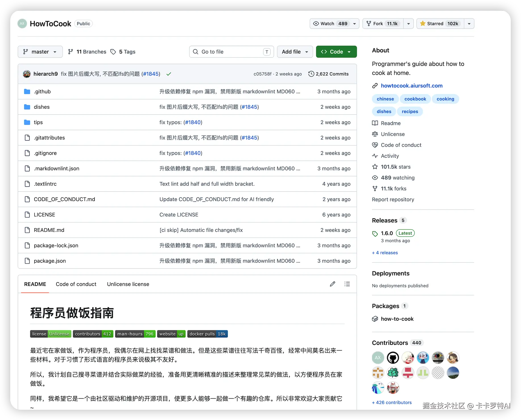This screenshot has width=521, height=420.
Task: Click the book icon next to Readme
Action: (x=375, y=123)
